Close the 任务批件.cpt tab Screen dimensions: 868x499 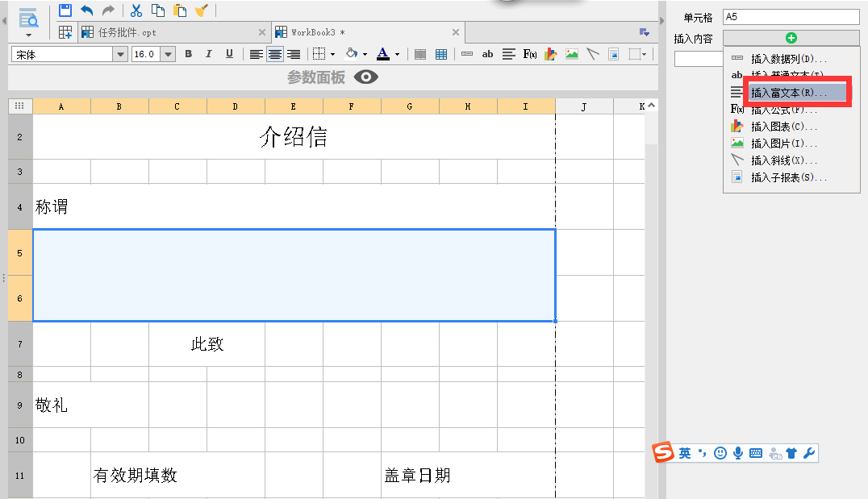click(x=262, y=32)
